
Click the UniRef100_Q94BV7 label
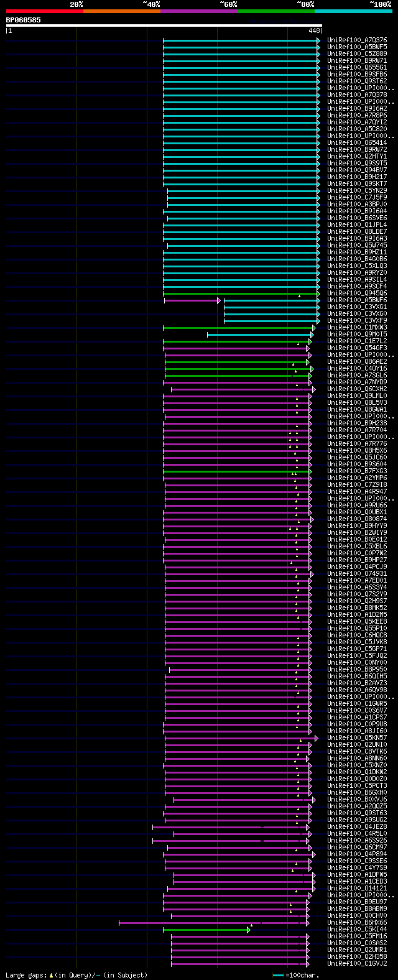click(x=357, y=170)
